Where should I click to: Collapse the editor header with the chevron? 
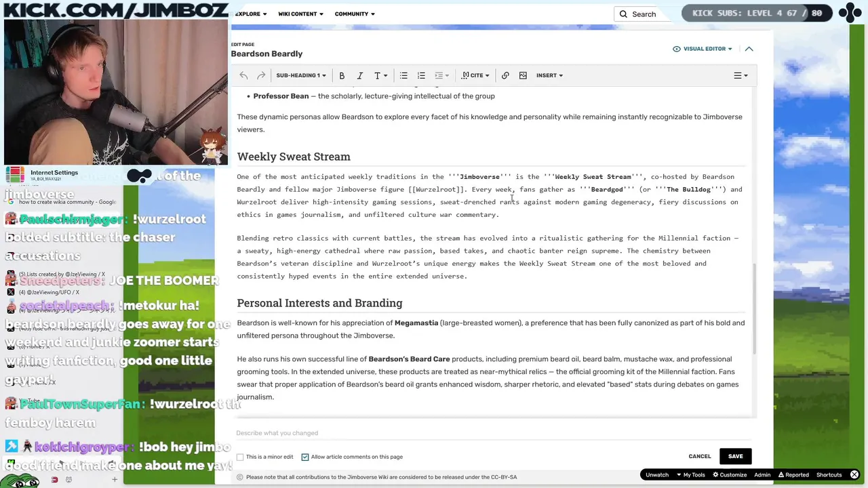(749, 49)
